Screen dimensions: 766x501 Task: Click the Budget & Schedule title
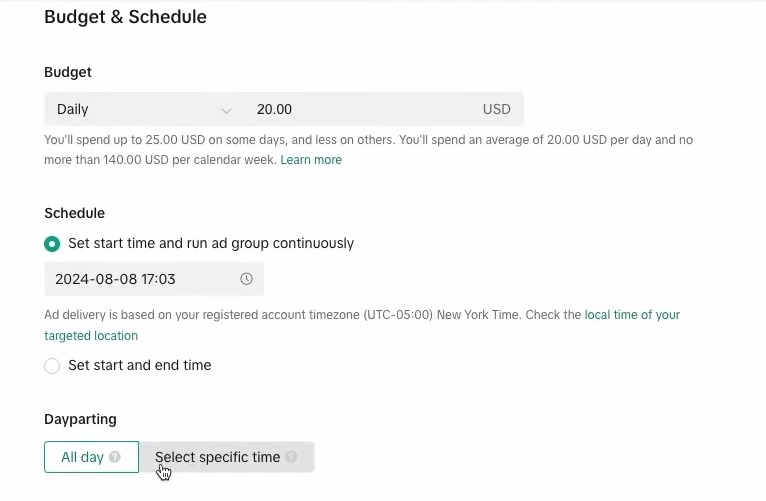click(125, 17)
